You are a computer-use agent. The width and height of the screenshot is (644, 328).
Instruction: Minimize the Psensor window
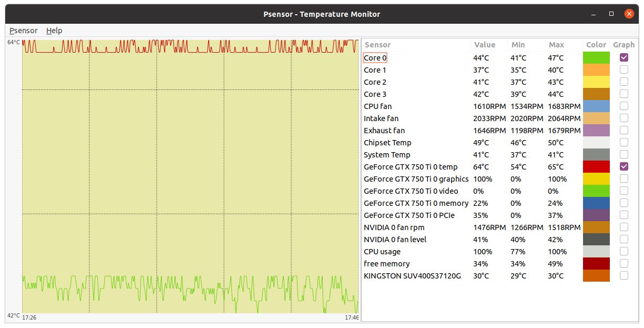coord(596,14)
